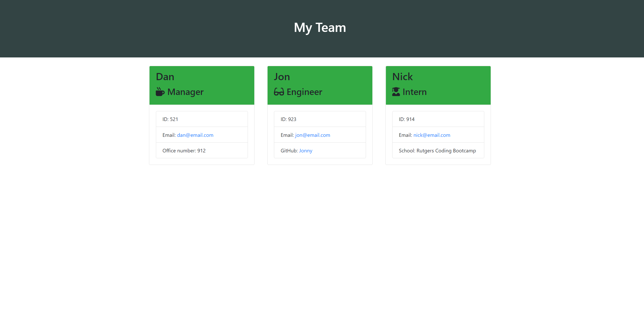644x328 pixels.
Task: Click the glasses icon beside Engineer
Action: [x=279, y=92]
